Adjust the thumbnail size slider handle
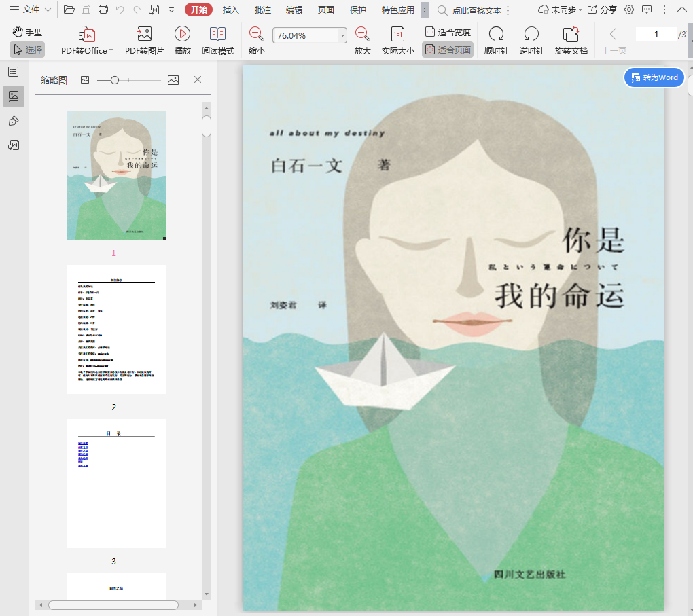Image resolution: width=693 pixels, height=616 pixels. [115, 80]
